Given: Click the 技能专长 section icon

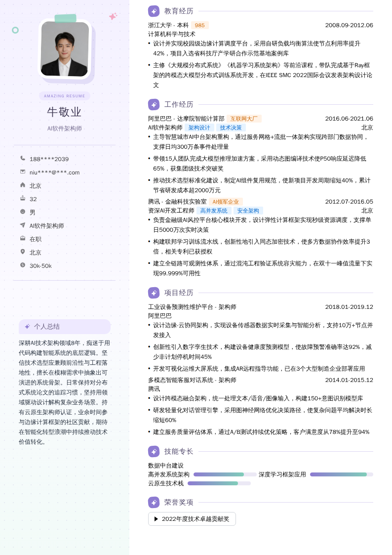Looking at the screenshot, I should tap(154, 452).
